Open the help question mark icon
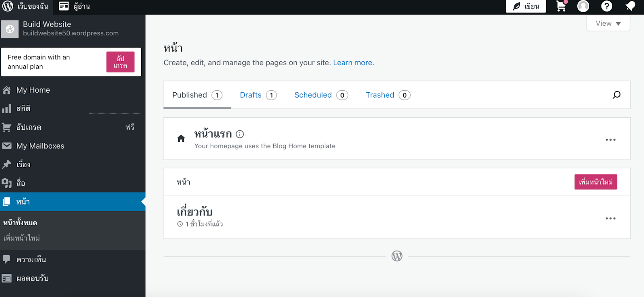This screenshot has height=297, width=644. tap(606, 6)
